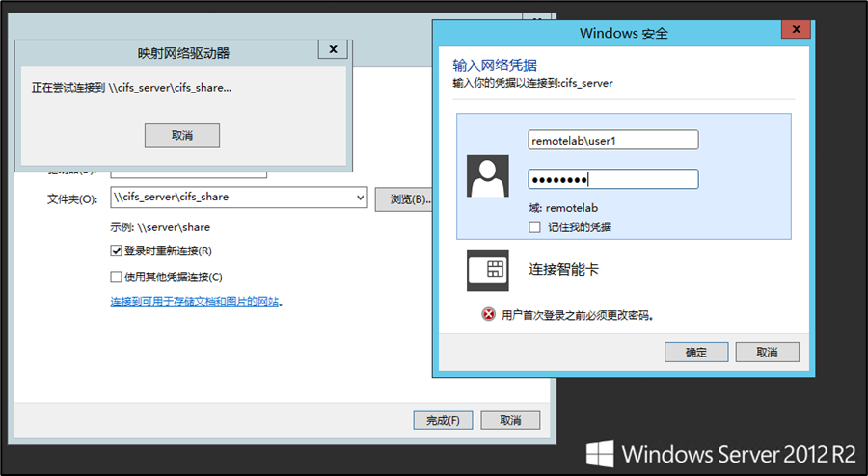Open the 连接到可用于存储文档和图片的网站 link
Viewport: 868px width, 476px height.
(196, 302)
